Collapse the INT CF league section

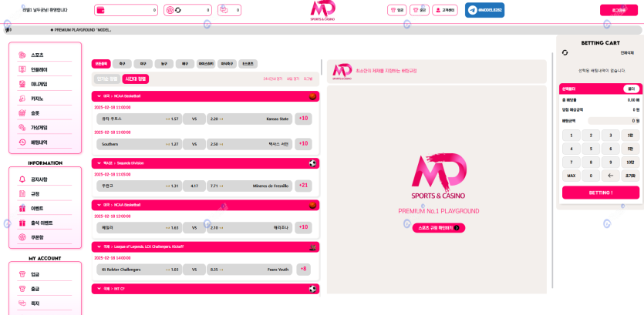(x=99, y=289)
